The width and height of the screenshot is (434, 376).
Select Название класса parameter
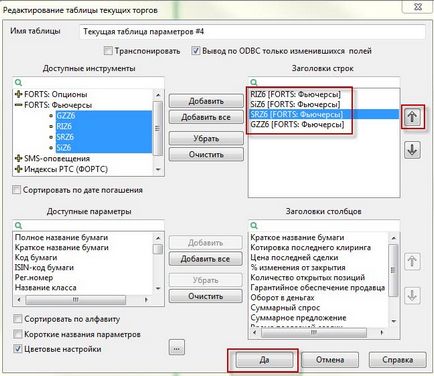pyautogui.click(x=46, y=287)
